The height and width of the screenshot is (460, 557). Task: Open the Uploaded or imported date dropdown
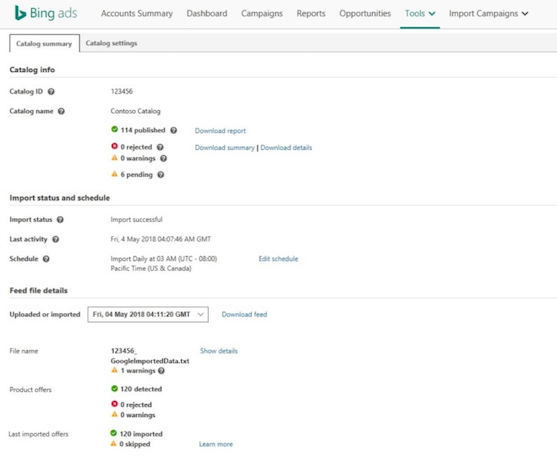[148, 314]
